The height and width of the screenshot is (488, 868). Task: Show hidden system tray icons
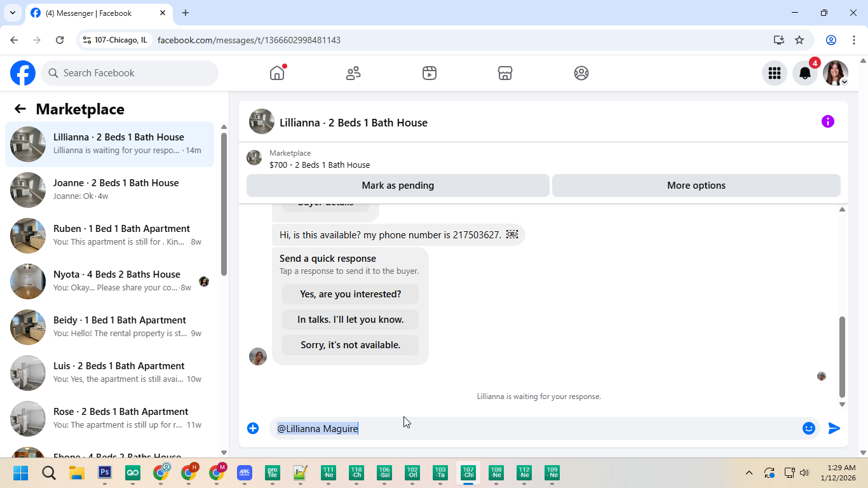[749, 473]
